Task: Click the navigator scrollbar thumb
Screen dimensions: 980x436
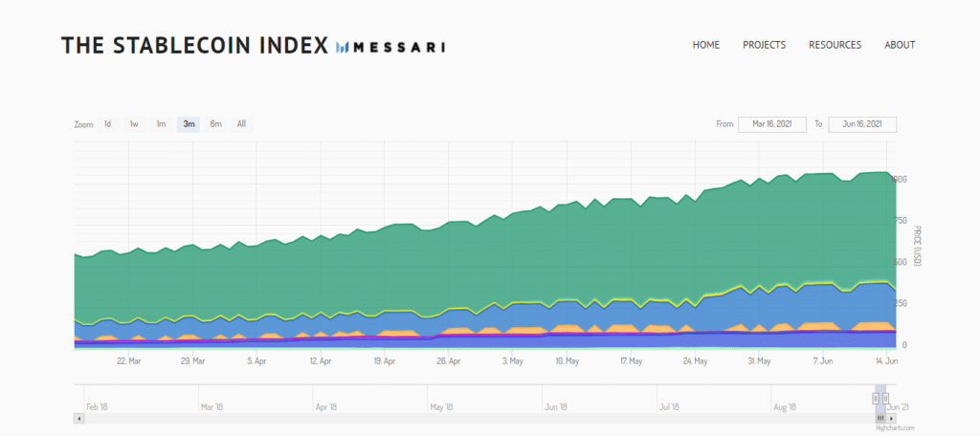Action: click(x=880, y=418)
